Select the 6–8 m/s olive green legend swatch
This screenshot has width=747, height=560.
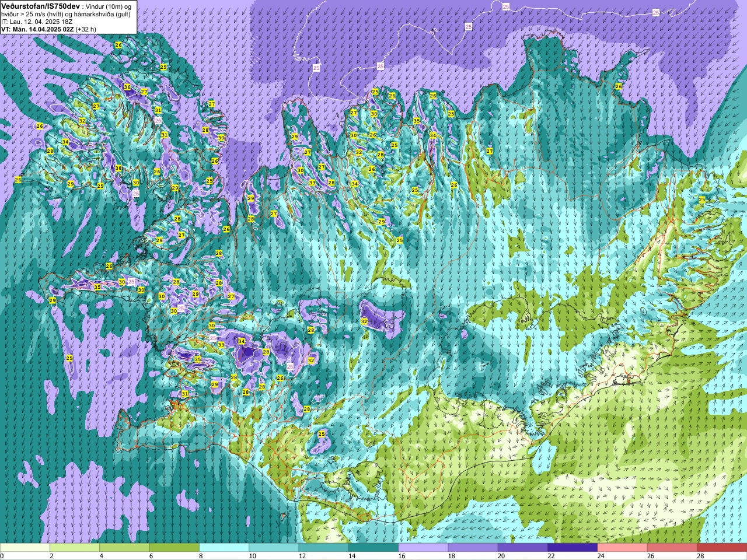(174, 548)
